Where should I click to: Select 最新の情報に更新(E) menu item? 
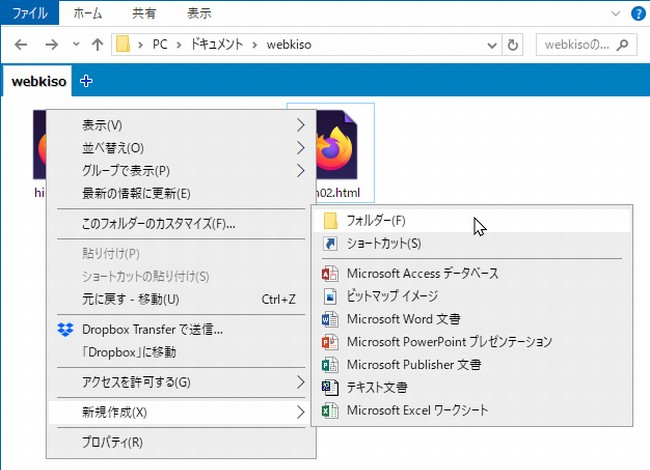point(136,193)
